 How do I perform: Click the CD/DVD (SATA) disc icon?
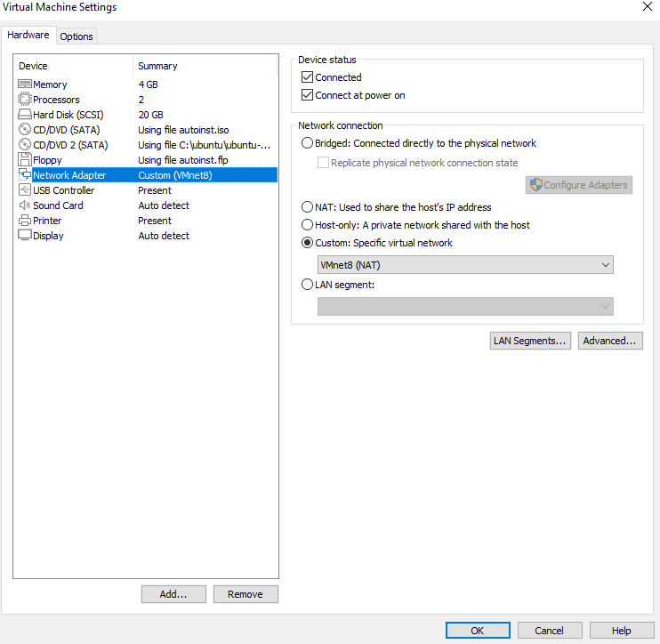pyautogui.click(x=25, y=129)
